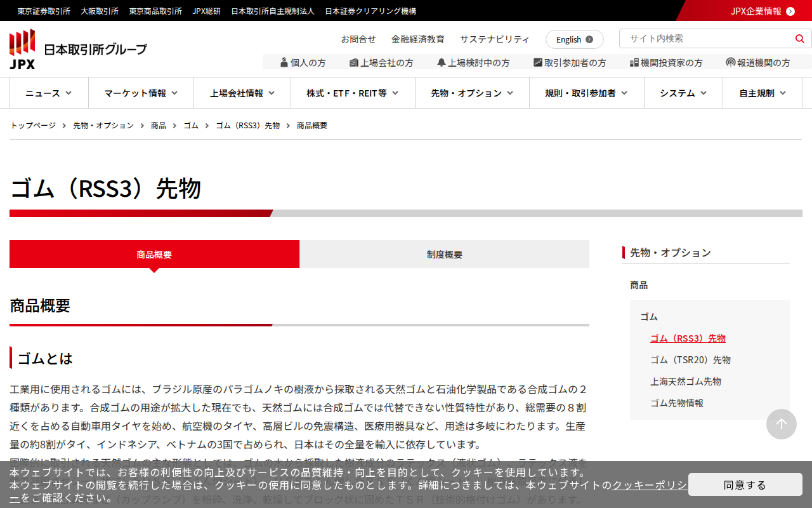Click the 金融経済教育 link
Viewport: 812px width, 508px height.
click(418, 39)
